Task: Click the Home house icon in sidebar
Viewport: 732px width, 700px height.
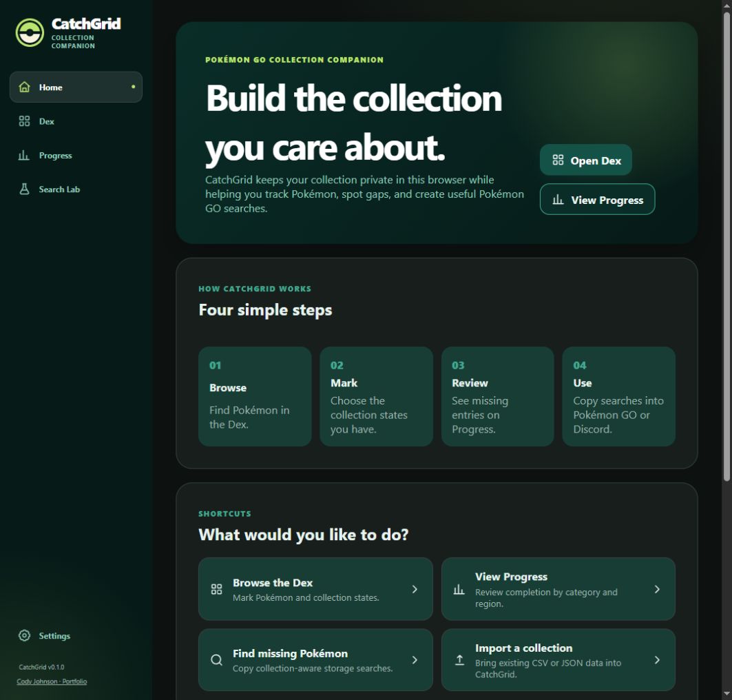Action: coord(24,87)
